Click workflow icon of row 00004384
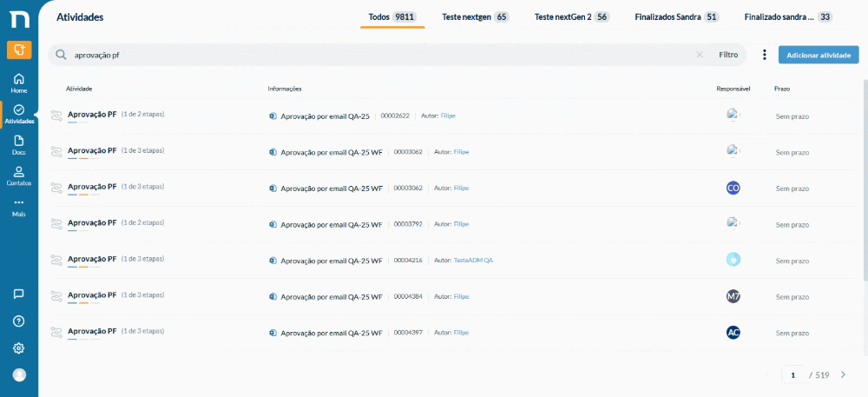The width and height of the screenshot is (868, 397). coord(56,296)
